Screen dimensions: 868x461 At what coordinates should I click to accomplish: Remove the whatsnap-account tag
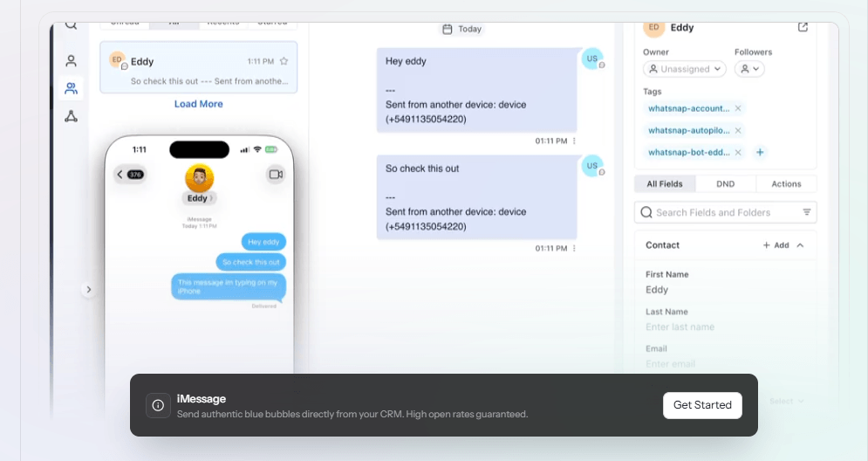tap(738, 108)
